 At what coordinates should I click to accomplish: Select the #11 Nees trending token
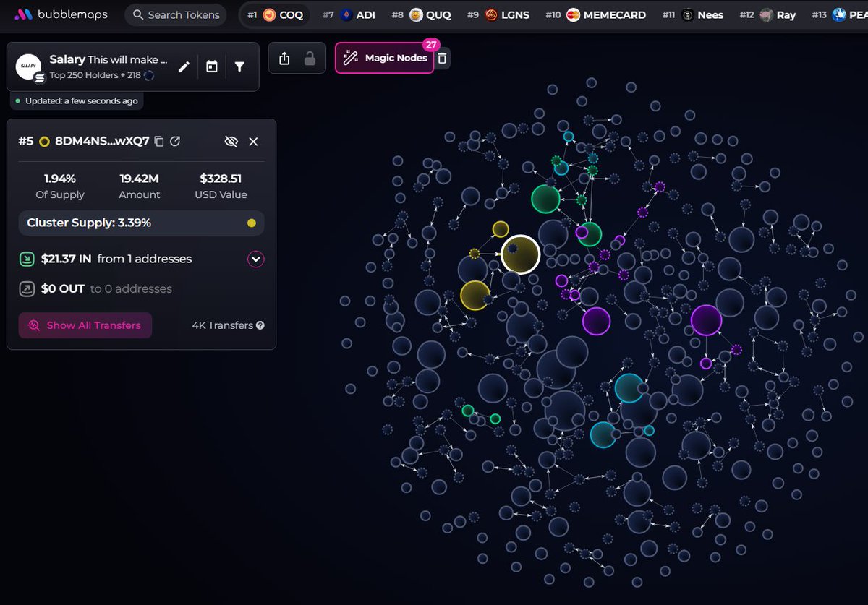pyautogui.click(x=692, y=14)
